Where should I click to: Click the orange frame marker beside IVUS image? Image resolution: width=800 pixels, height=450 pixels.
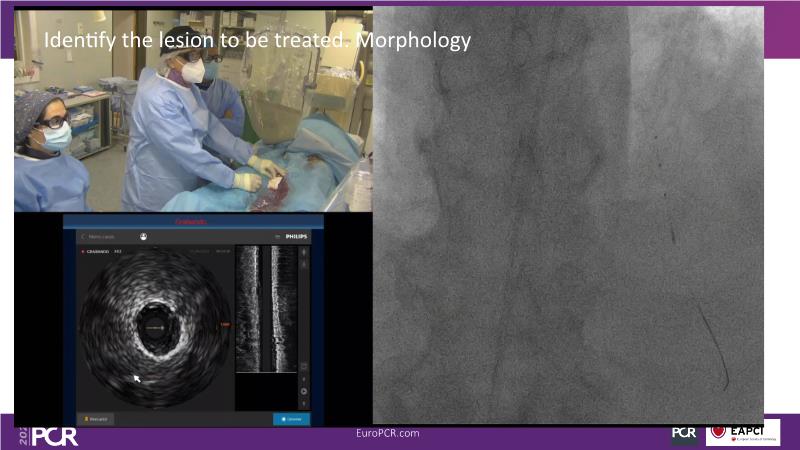coord(226,325)
